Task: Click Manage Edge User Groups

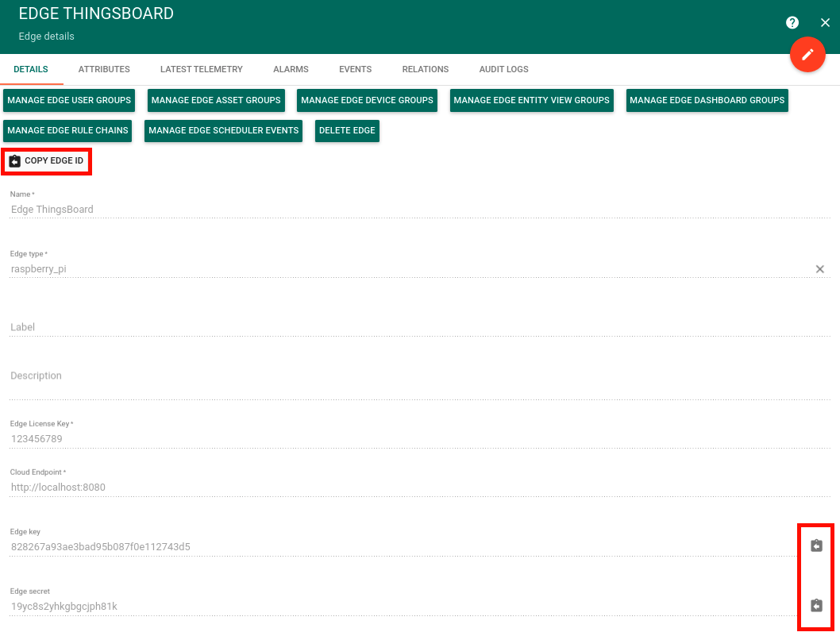Action: [69, 100]
